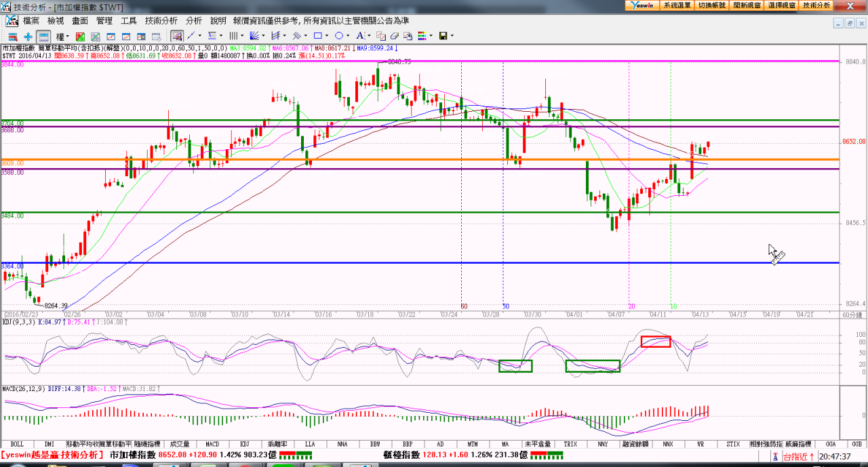
Task: Open the 權 adjustment dropdown
Action: 62,36
